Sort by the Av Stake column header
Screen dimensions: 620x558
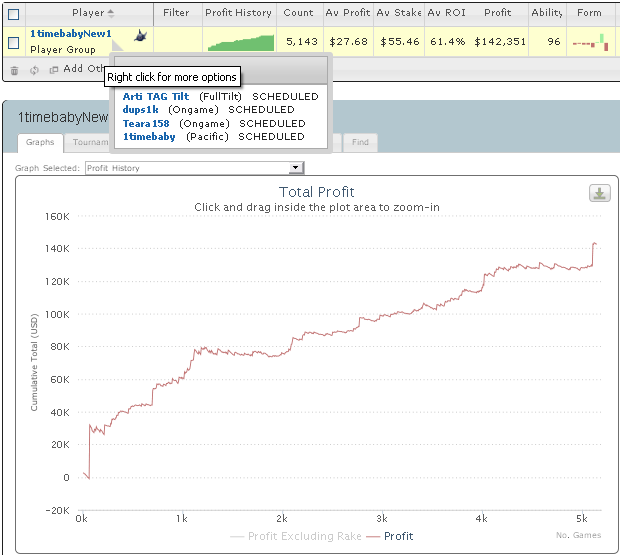click(x=399, y=13)
